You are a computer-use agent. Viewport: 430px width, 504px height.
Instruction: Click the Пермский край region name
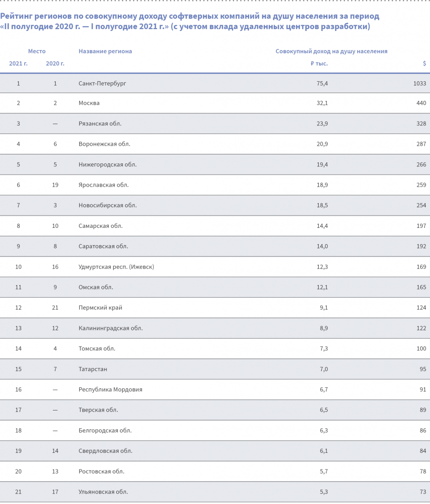(x=100, y=308)
